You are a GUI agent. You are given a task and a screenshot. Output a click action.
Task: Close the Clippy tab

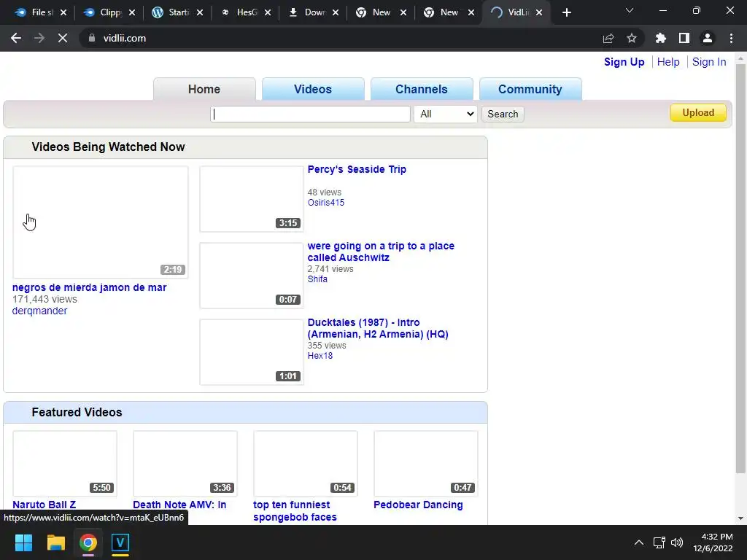(x=132, y=13)
